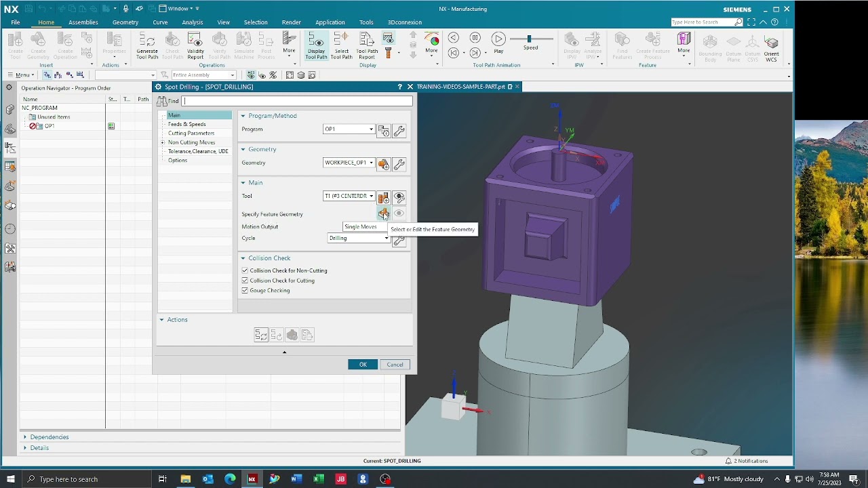Select Options in dialog tree

point(178,161)
